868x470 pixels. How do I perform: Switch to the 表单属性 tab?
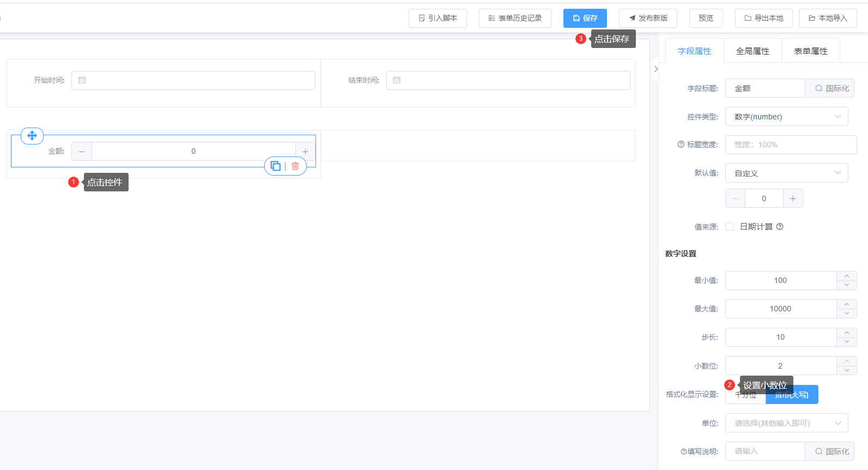point(810,51)
